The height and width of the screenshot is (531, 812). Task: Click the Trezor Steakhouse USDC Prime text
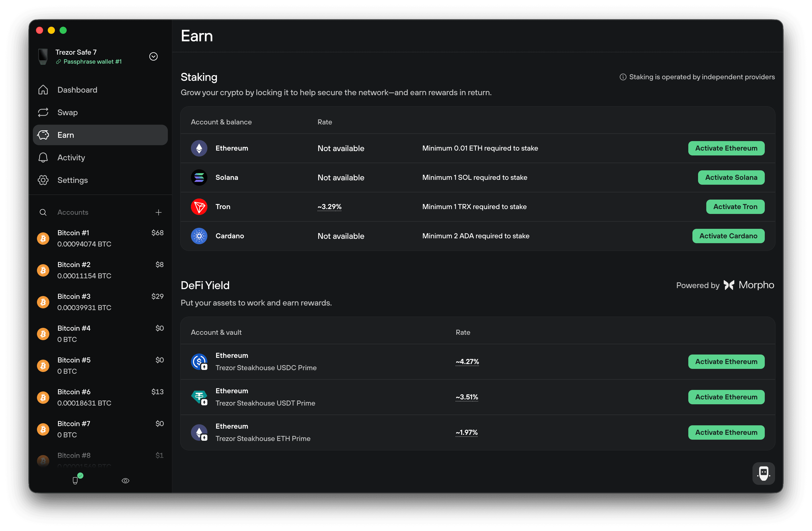266,368
